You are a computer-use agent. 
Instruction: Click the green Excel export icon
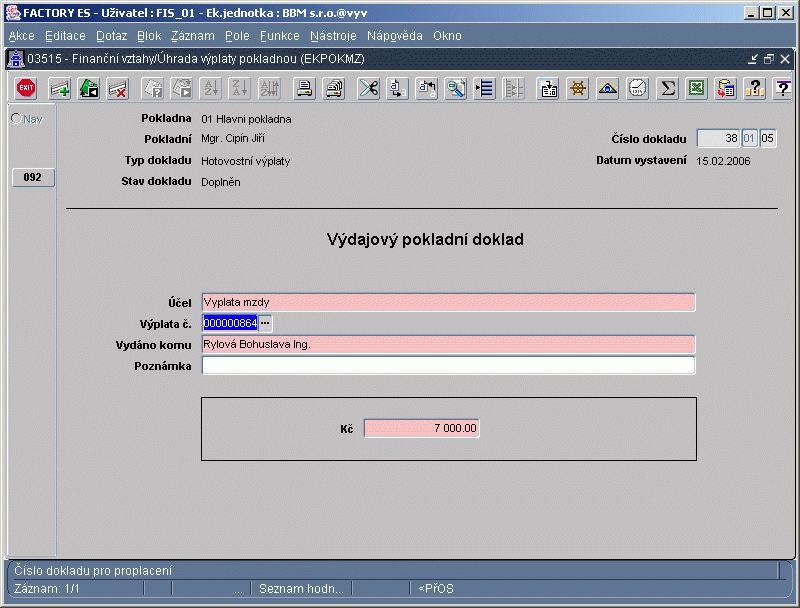(x=696, y=88)
